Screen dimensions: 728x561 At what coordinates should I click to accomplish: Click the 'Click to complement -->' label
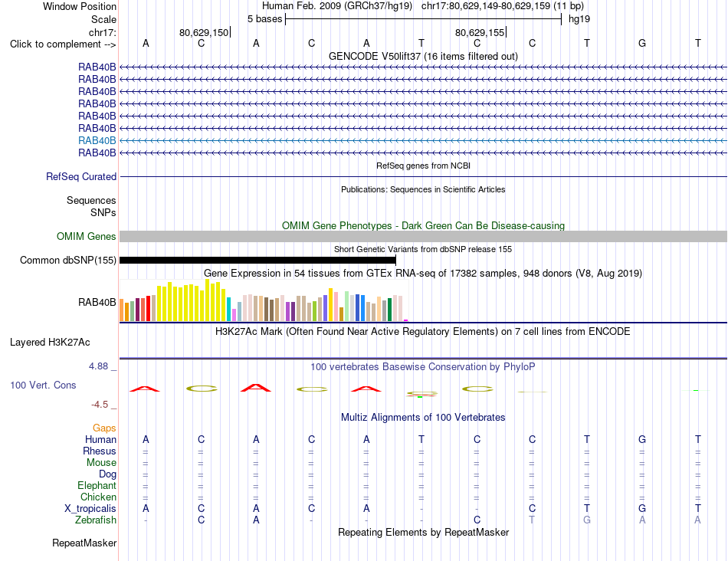[63, 44]
